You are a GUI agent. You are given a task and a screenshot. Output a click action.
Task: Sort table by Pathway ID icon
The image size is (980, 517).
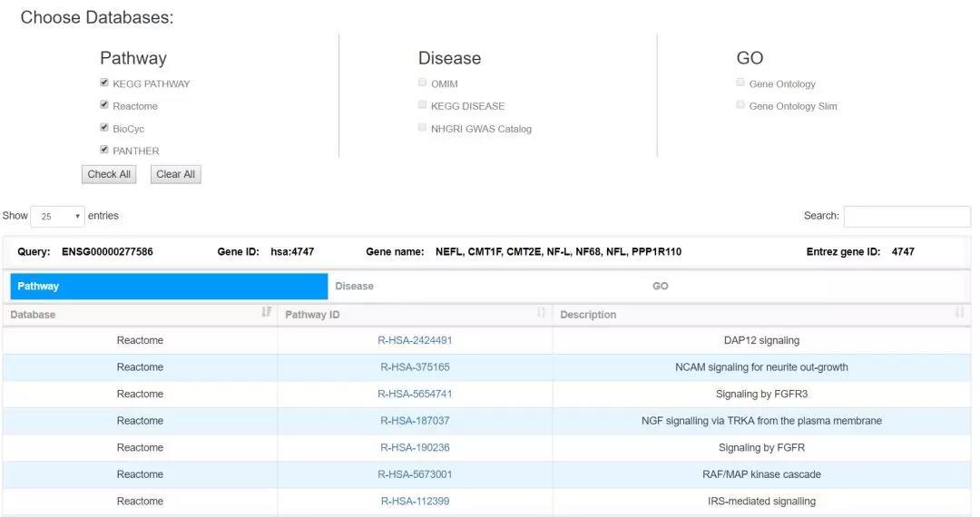coord(542,312)
